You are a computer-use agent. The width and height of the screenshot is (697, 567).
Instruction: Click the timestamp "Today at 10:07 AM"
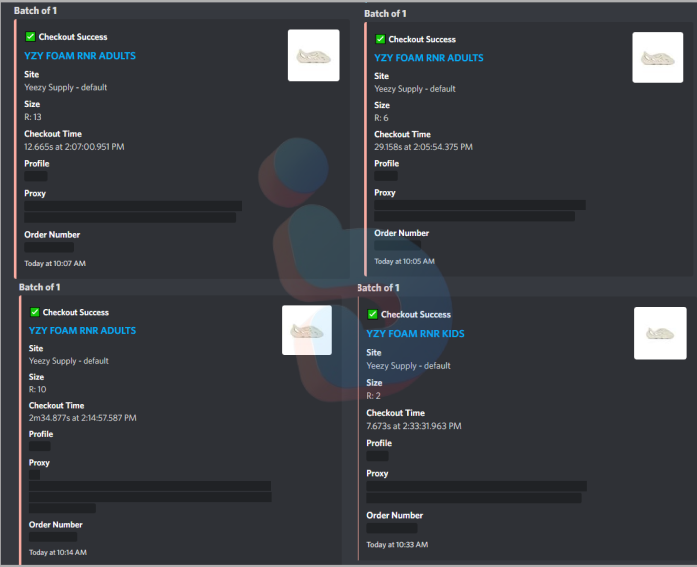pos(55,264)
